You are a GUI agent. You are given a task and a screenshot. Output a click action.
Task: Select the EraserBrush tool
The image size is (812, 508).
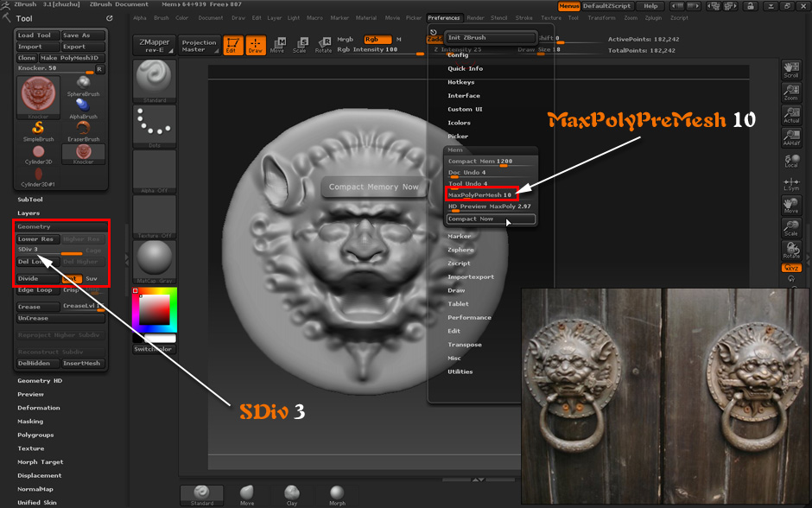(84, 131)
